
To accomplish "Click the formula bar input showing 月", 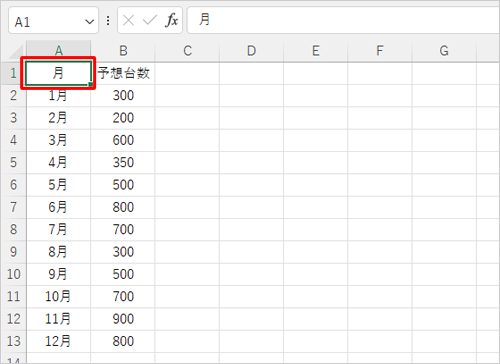I will [343, 20].
